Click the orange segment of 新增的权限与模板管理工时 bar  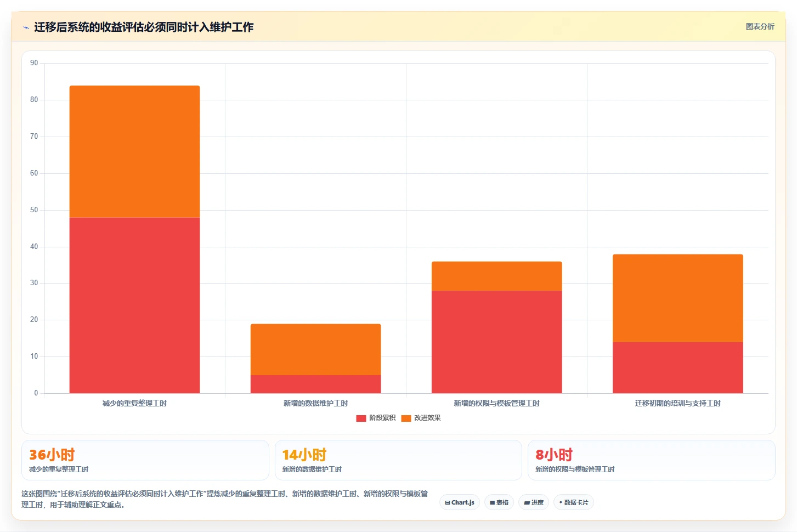pos(497,276)
